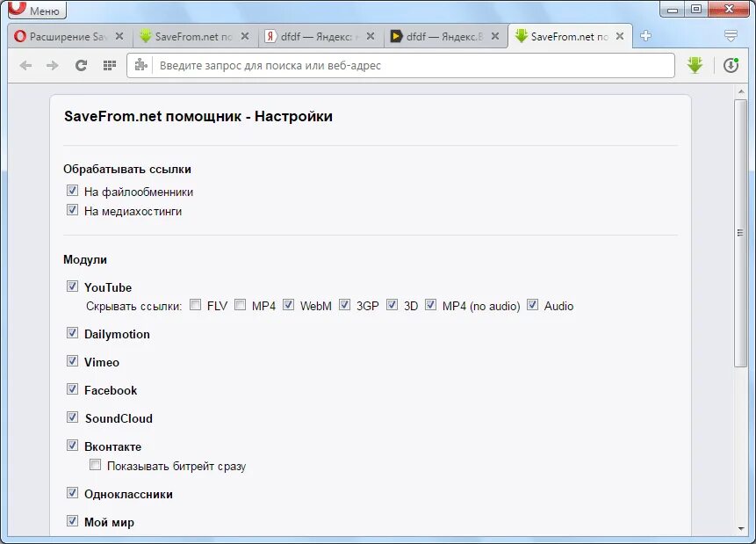Viewport: 756px width, 544px height.
Task: Click the SaveFrom.net помощник - Настройки heading
Action: (198, 116)
